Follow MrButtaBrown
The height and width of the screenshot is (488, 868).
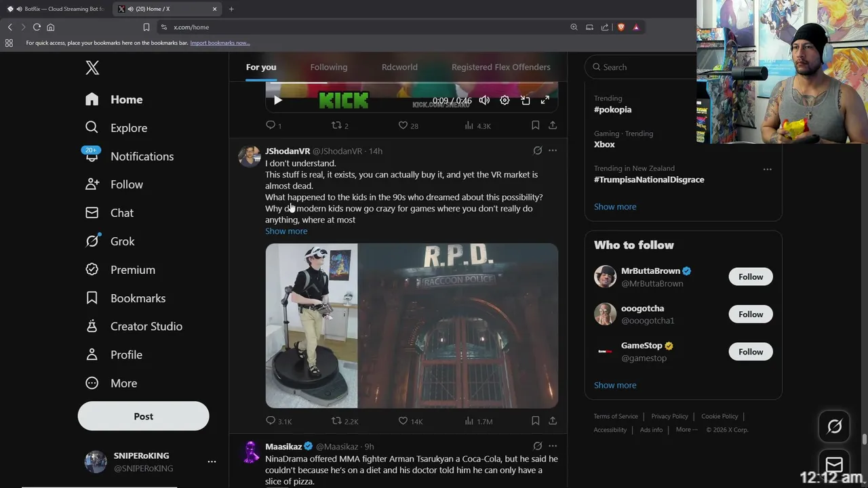[x=751, y=277]
